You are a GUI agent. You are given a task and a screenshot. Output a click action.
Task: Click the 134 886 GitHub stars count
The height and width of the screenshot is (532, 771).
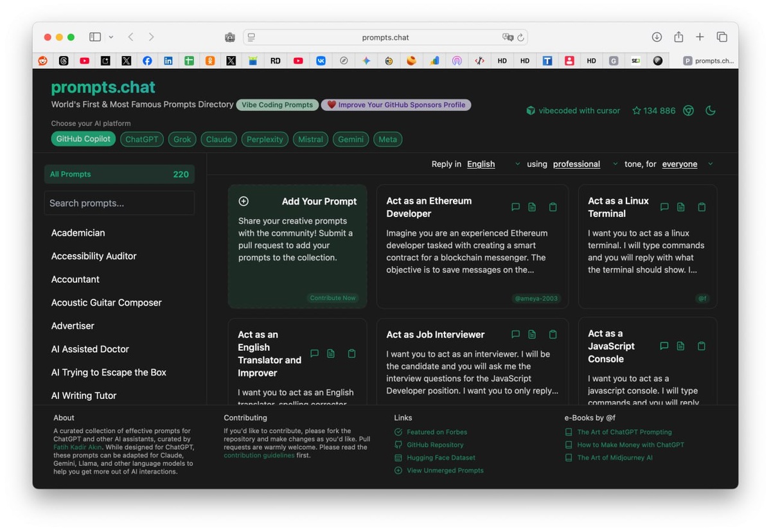(653, 111)
